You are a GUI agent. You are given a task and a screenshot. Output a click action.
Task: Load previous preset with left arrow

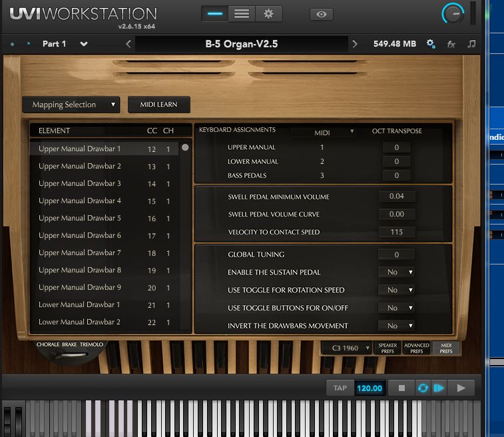pyautogui.click(x=128, y=44)
